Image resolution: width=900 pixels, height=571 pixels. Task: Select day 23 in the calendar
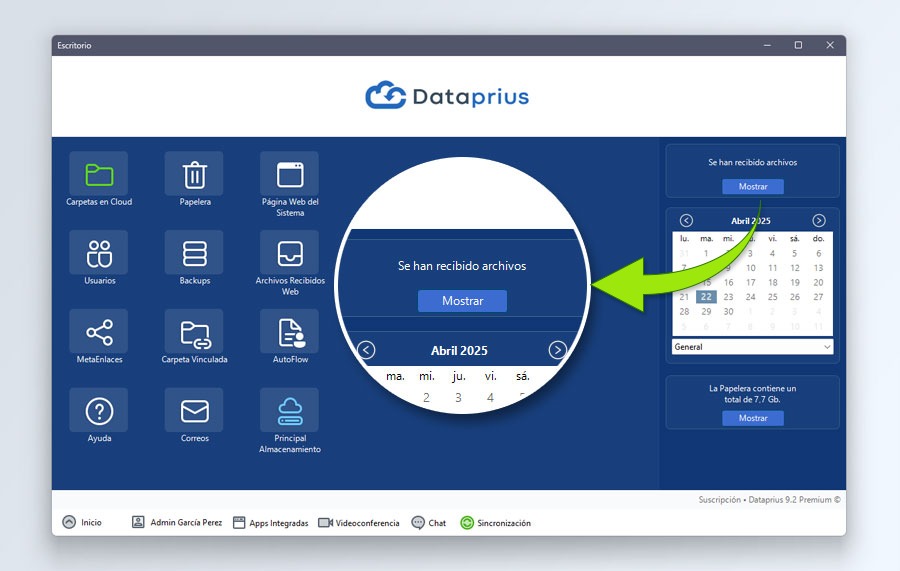pos(728,297)
